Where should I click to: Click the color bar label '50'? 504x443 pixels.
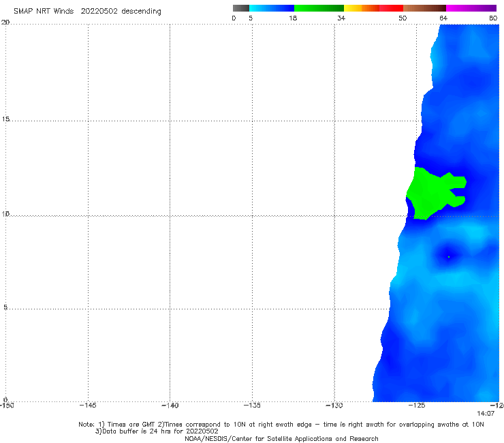tap(403, 18)
